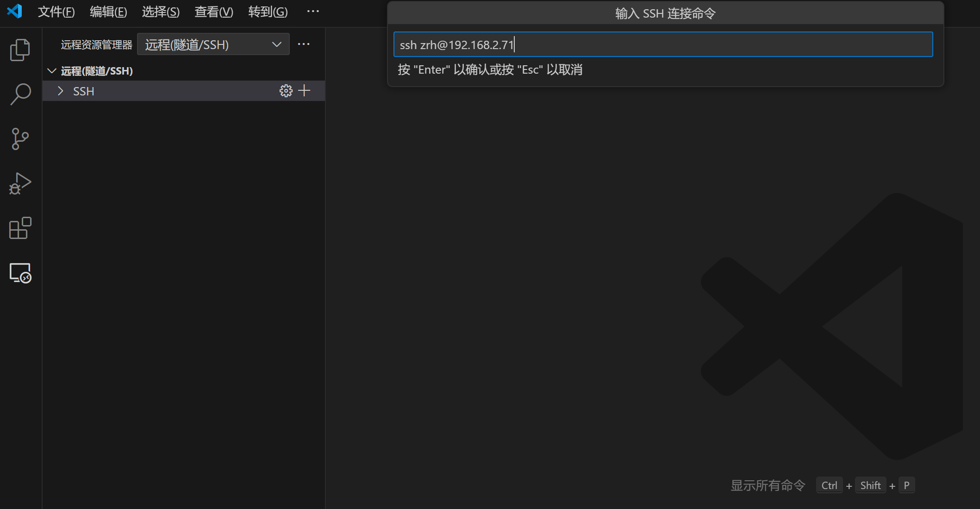
Task: Open the Extensions view icon
Action: (x=20, y=228)
